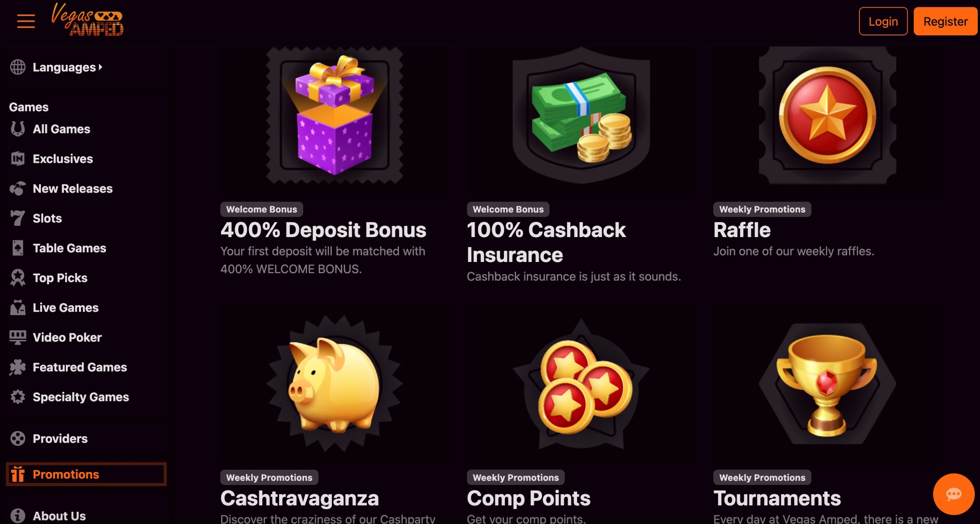Click the Video Poker monitor icon

[x=18, y=337]
